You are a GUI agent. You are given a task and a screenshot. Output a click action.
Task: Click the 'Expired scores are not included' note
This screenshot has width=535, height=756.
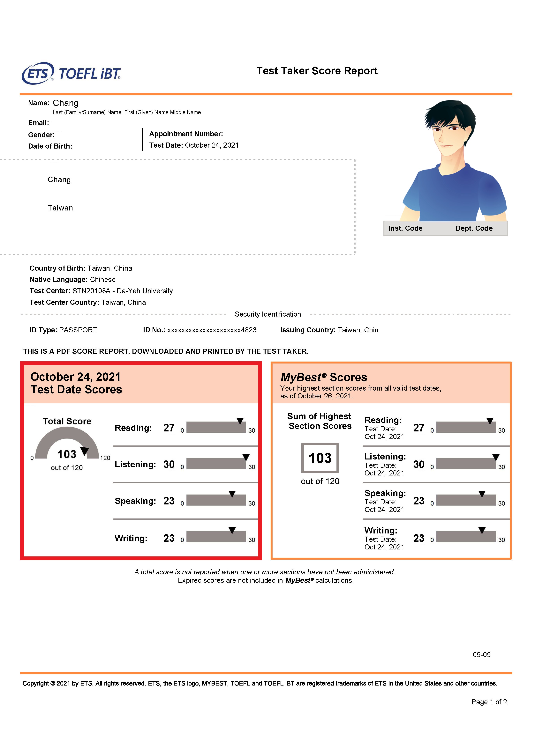coord(266,581)
